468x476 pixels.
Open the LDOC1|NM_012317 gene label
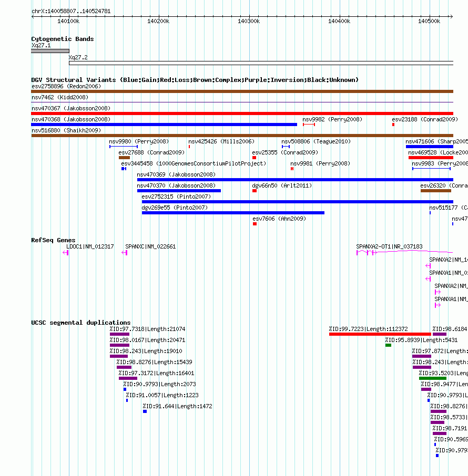(x=90, y=246)
